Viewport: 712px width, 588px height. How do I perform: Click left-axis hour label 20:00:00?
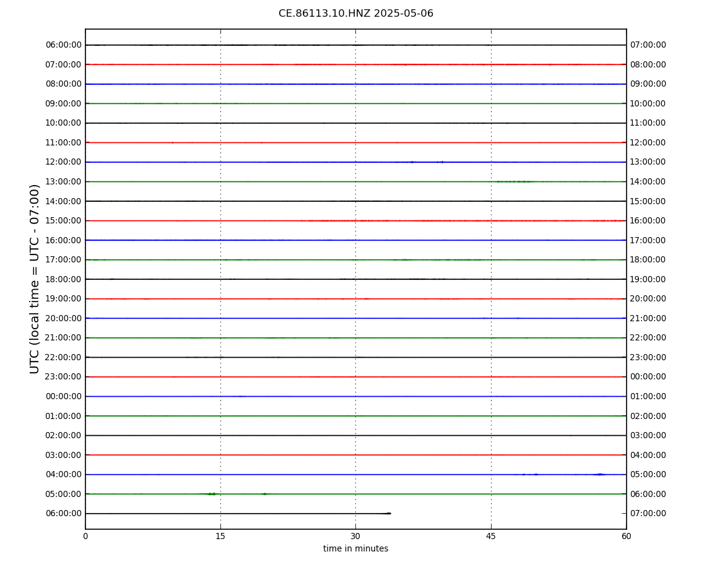[64, 318]
